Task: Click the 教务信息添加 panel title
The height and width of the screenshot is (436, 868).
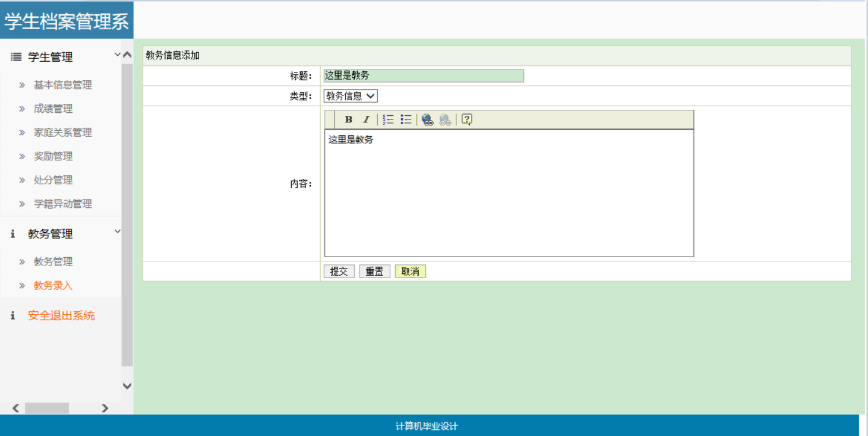Action: coord(173,56)
